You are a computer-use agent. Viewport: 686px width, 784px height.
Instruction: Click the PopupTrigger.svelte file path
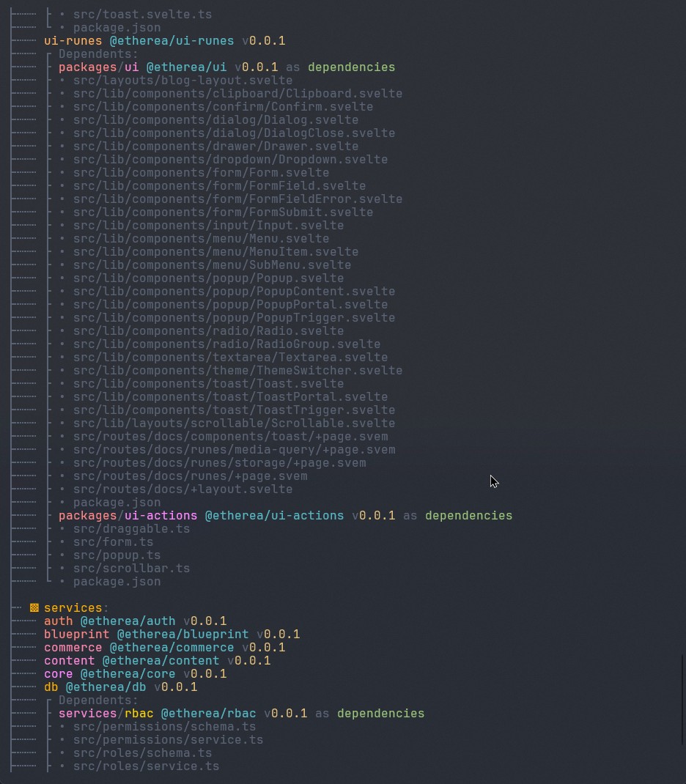point(234,318)
